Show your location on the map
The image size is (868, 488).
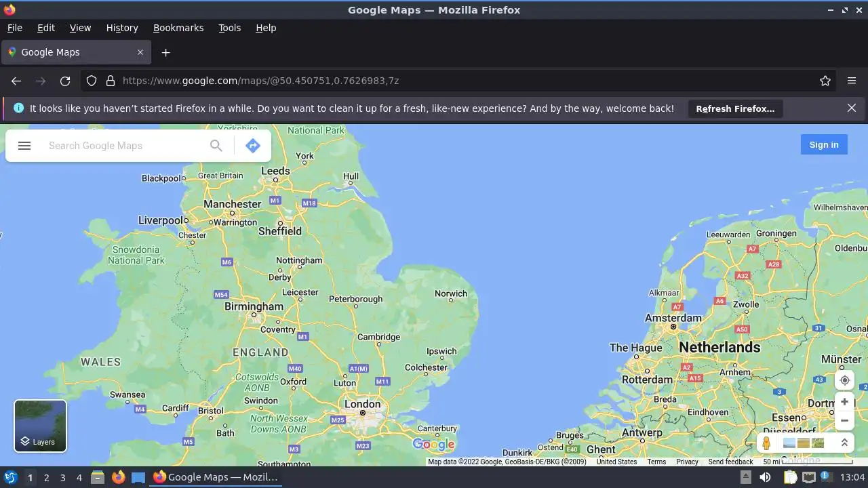tap(844, 380)
